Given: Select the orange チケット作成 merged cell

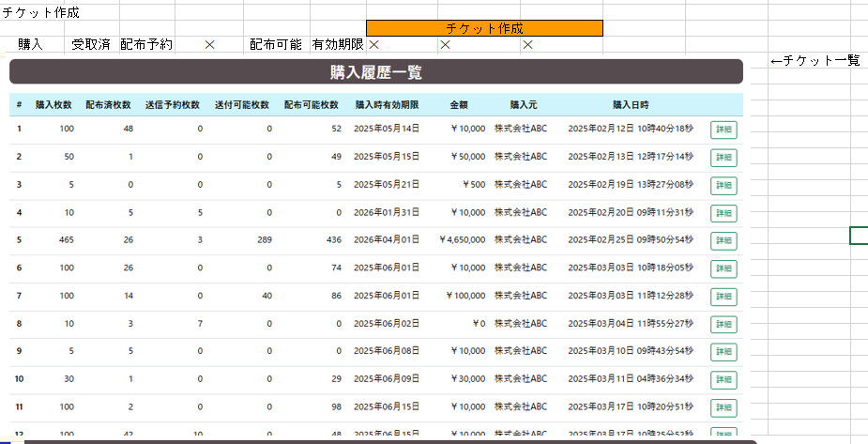Looking at the screenshot, I should [484, 28].
